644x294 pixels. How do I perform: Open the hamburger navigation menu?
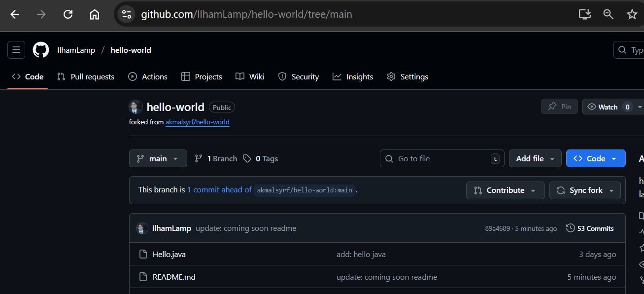[16, 50]
